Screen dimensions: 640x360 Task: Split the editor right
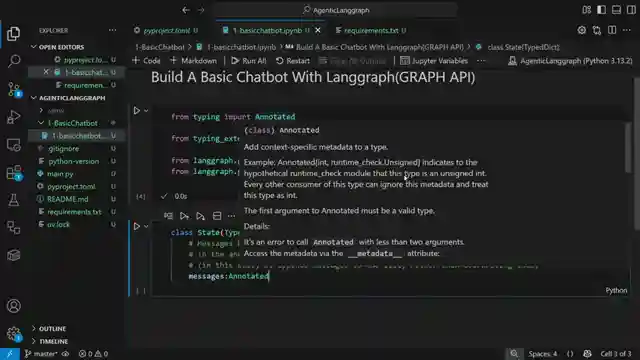[612, 30]
